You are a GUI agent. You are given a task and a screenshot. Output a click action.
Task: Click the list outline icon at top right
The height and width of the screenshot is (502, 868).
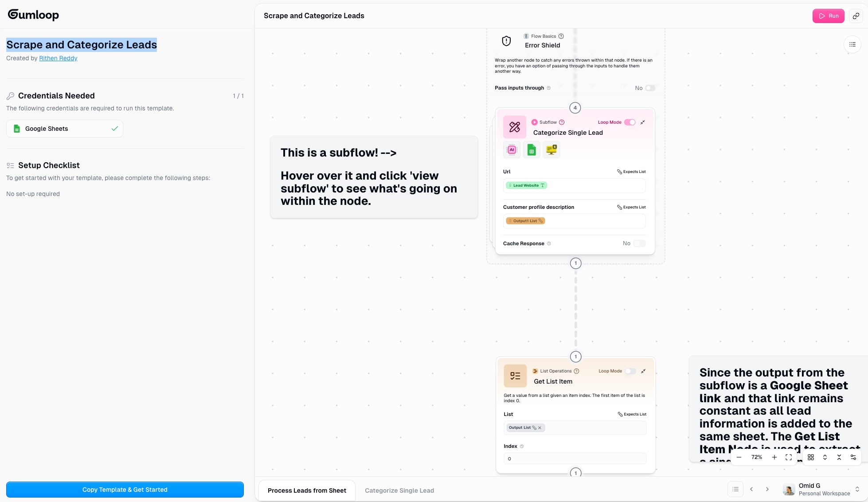pos(852,44)
